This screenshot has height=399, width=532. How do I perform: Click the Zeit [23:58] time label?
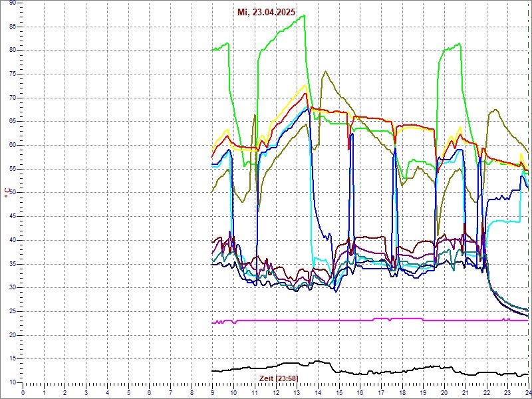[x=278, y=378]
